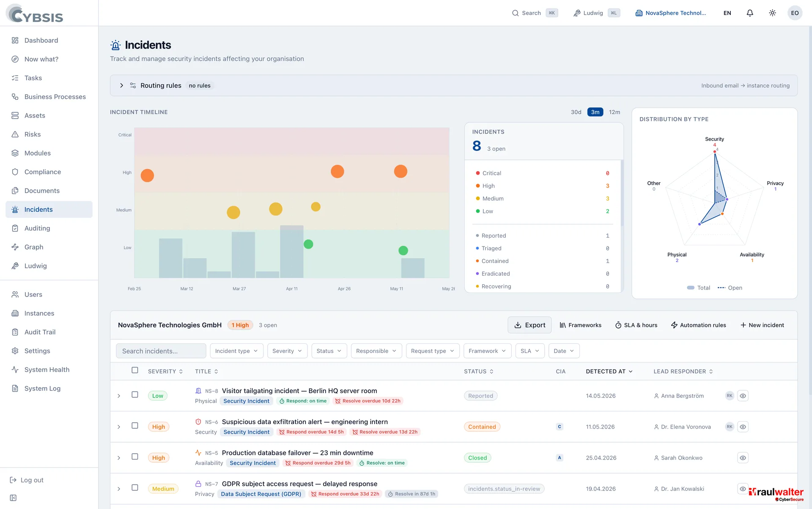The image size is (812, 509).
Task: Click the Log out arrow icon
Action: [13, 480]
